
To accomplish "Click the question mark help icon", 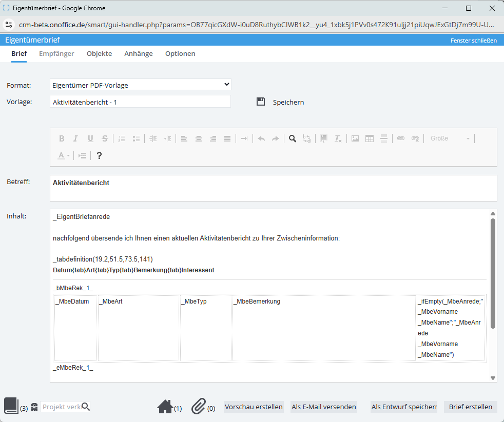I will (99, 155).
